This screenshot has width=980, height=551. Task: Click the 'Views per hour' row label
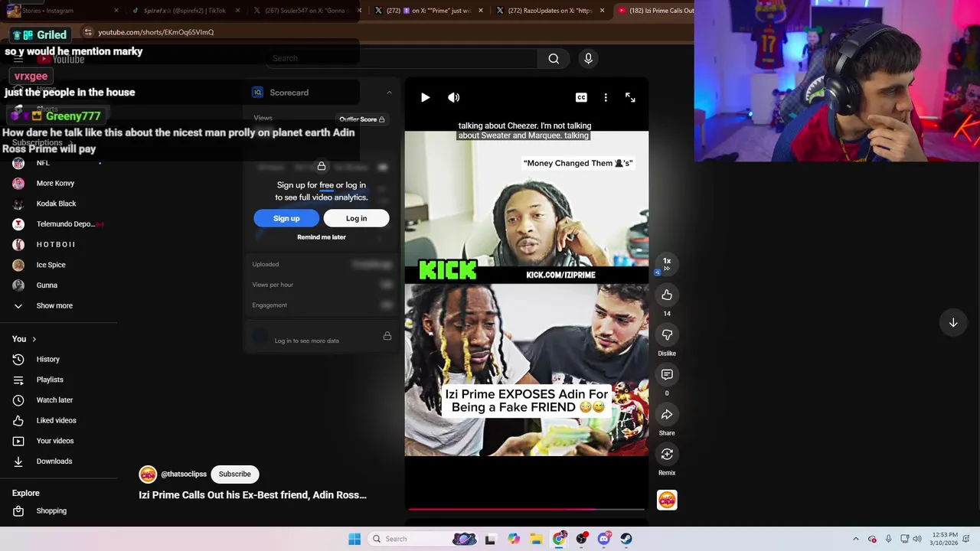273,285
